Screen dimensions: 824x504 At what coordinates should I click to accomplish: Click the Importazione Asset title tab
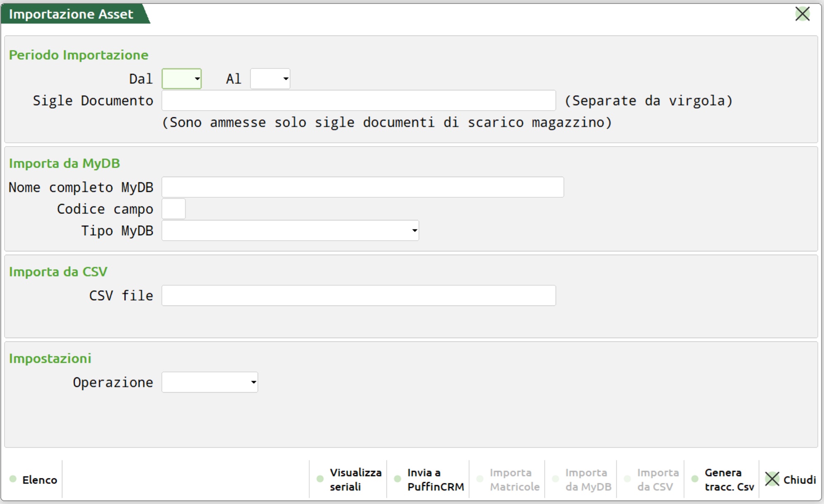[71, 14]
